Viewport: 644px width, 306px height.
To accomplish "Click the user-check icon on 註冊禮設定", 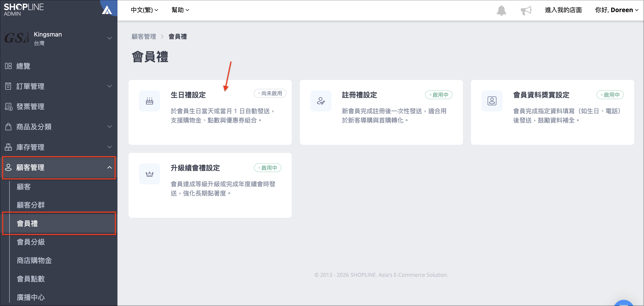I will click(x=321, y=101).
